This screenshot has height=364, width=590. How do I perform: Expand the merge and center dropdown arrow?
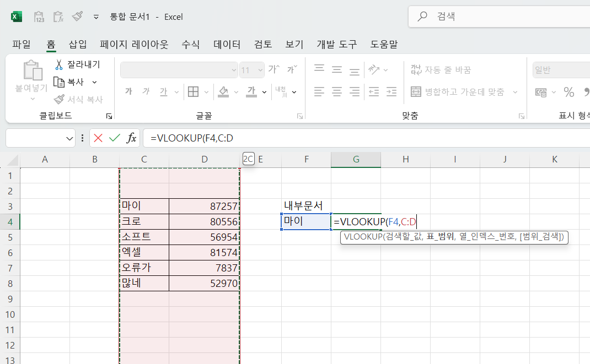515,92
